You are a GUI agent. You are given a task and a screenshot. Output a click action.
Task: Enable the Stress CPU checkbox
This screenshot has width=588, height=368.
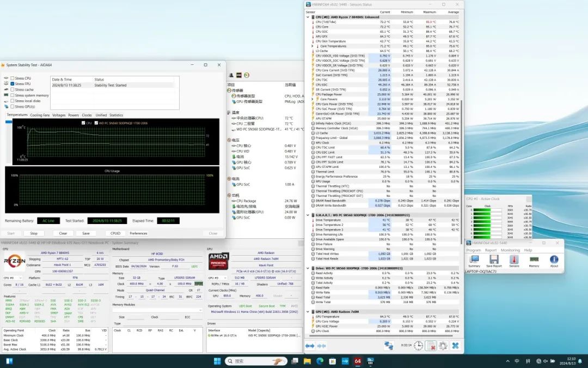(13, 79)
